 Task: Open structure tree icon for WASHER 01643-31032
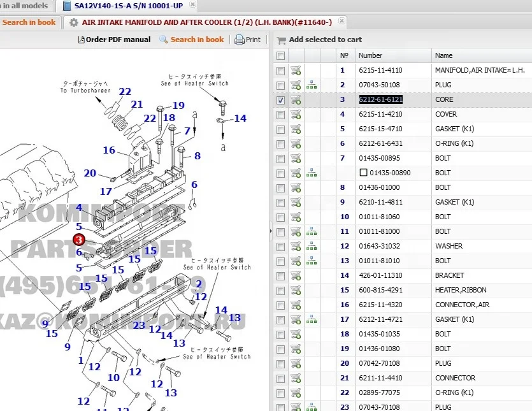point(312,246)
